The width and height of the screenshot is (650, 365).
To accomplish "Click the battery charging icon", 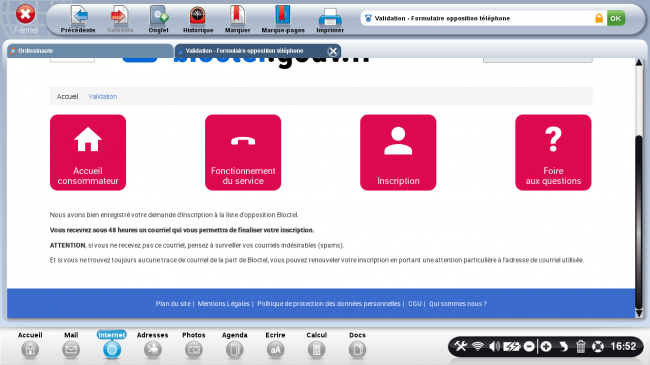I will click(512, 346).
